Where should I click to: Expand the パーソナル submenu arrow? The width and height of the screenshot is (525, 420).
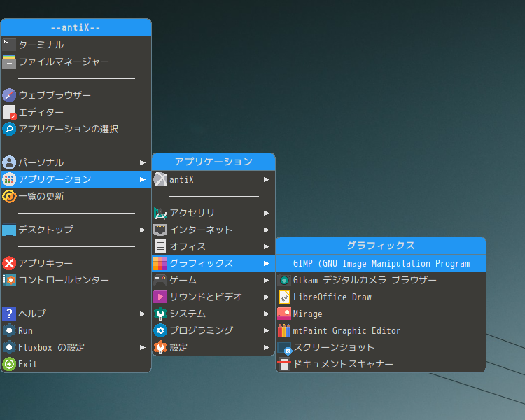143,163
